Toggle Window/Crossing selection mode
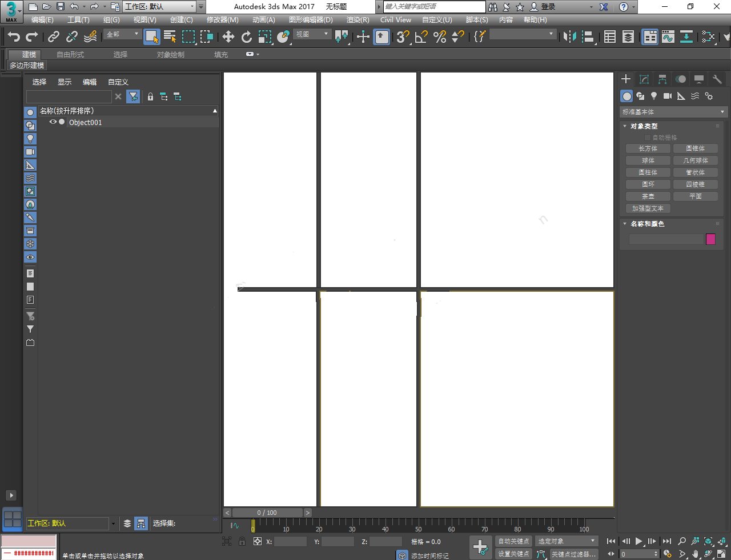This screenshot has height=560, width=731. click(206, 37)
